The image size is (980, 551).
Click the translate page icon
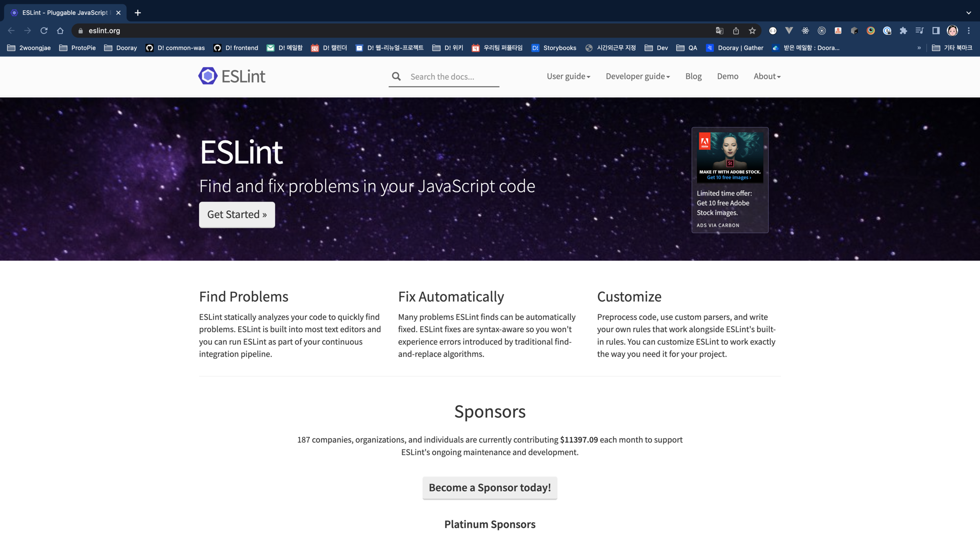point(719,31)
